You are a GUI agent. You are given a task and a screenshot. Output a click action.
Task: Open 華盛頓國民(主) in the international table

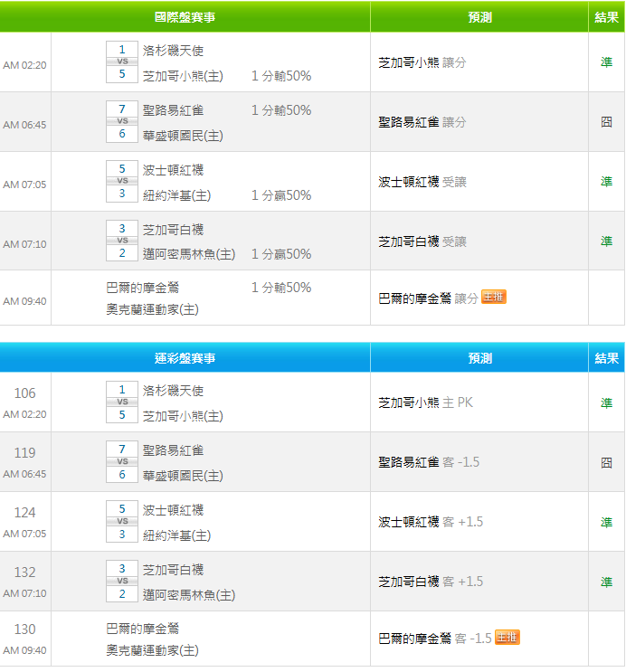tap(183, 136)
